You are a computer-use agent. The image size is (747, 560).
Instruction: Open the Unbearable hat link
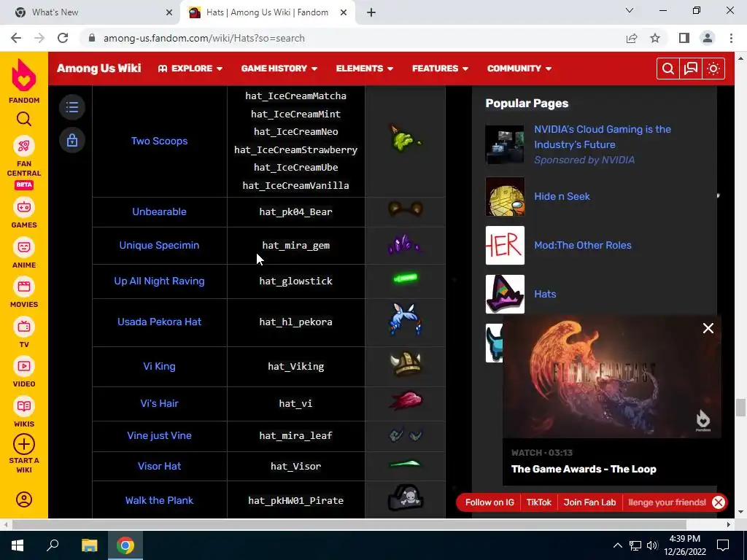pyautogui.click(x=159, y=212)
